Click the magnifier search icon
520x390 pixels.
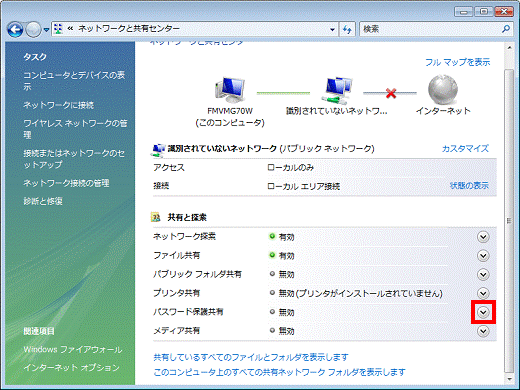pyautogui.click(x=506, y=29)
